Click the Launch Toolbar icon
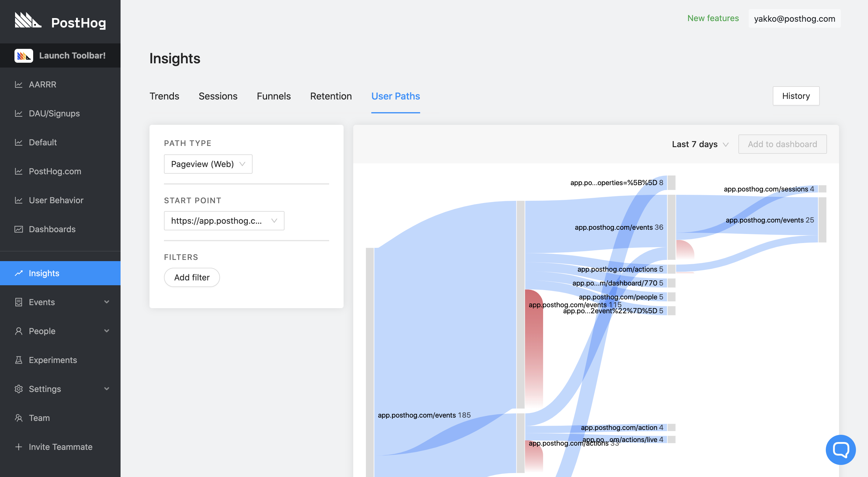The width and height of the screenshot is (868, 477). (x=24, y=55)
